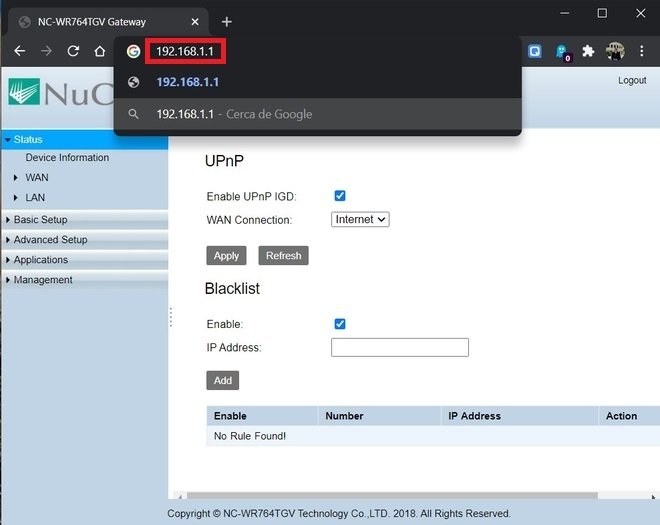The image size is (660, 525).
Task: Expand the Management menu
Action: pyautogui.click(x=84, y=280)
